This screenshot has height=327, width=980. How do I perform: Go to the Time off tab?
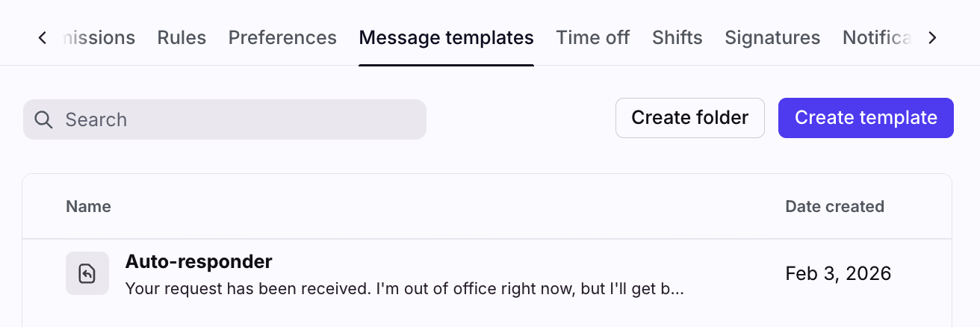(x=592, y=37)
